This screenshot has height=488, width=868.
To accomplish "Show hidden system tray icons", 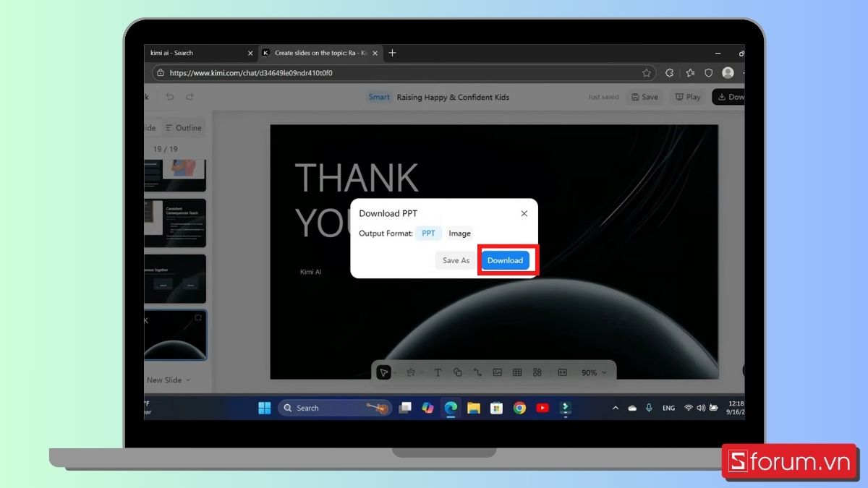I will tap(616, 408).
